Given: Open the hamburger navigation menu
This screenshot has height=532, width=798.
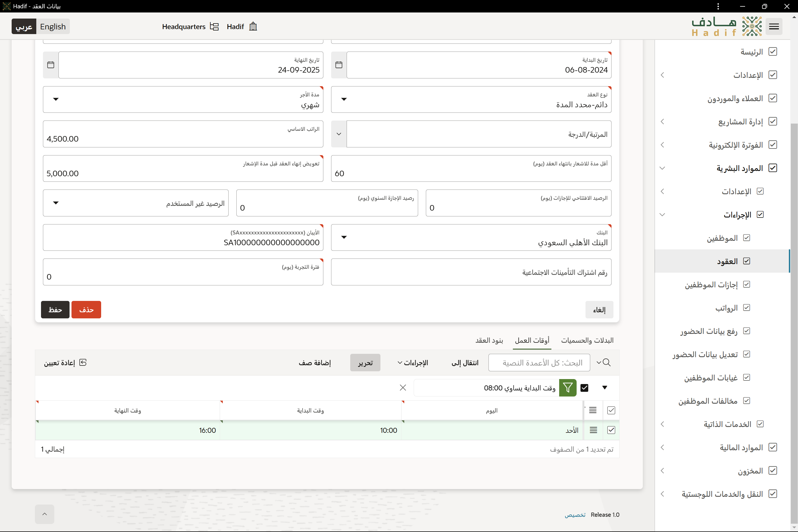Looking at the screenshot, I should click(774, 27).
